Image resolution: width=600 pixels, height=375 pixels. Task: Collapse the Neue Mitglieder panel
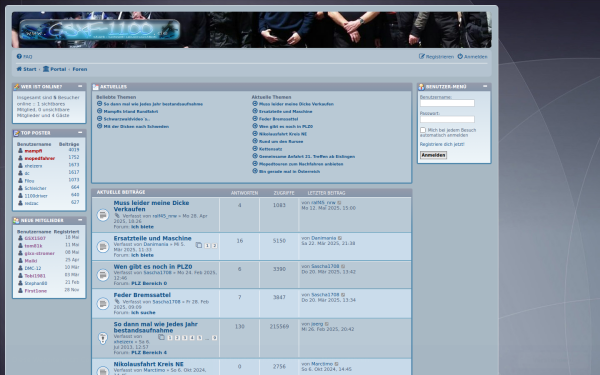80,220
